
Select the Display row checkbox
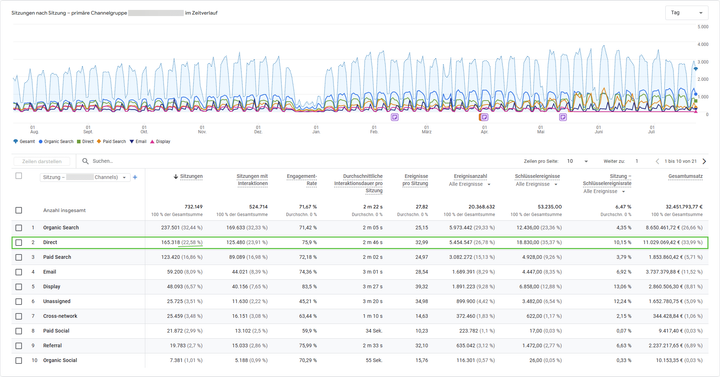coord(18,287)
